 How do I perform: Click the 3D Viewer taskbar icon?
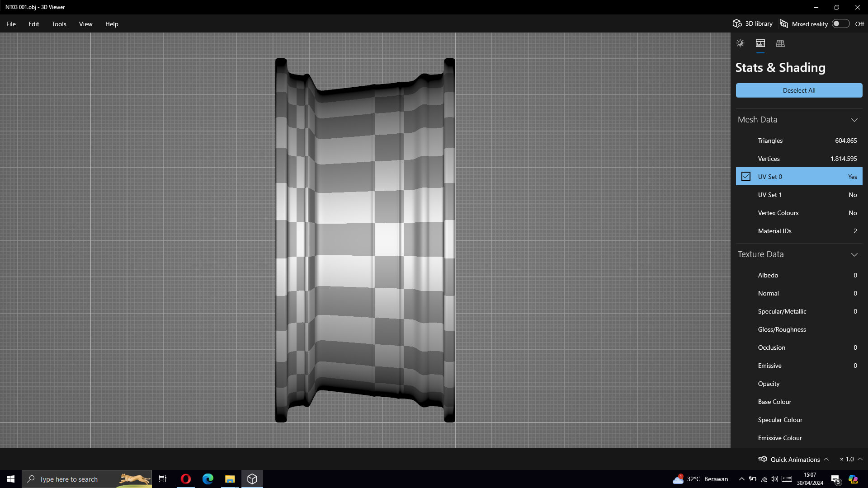pos(252,479)
